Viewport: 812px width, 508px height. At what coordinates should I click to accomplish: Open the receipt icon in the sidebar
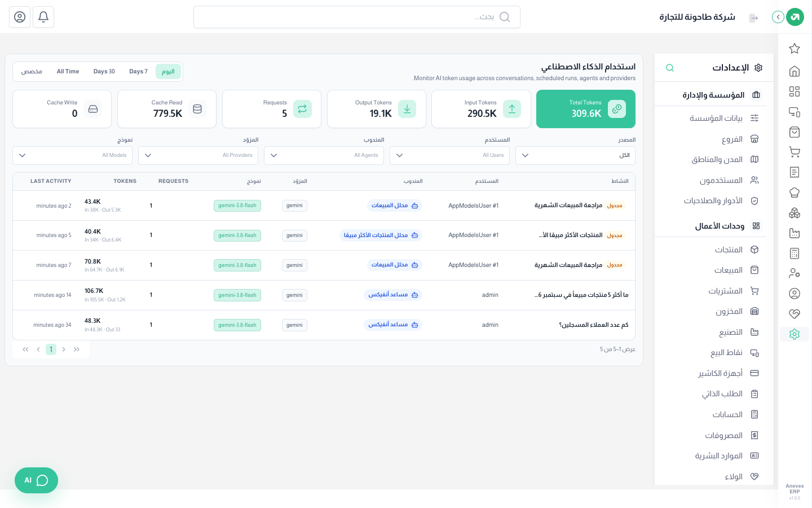point(795,172)
